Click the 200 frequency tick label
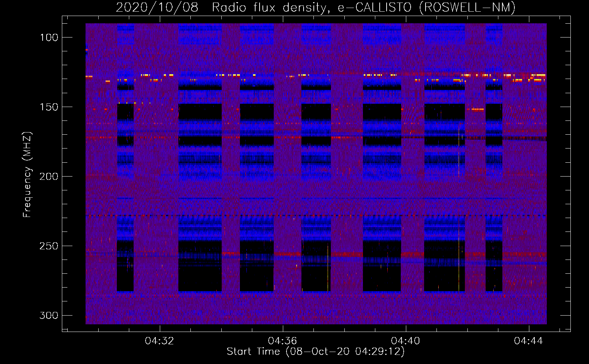Viewport: 589px width, 364px height. [x=49, y=177]
